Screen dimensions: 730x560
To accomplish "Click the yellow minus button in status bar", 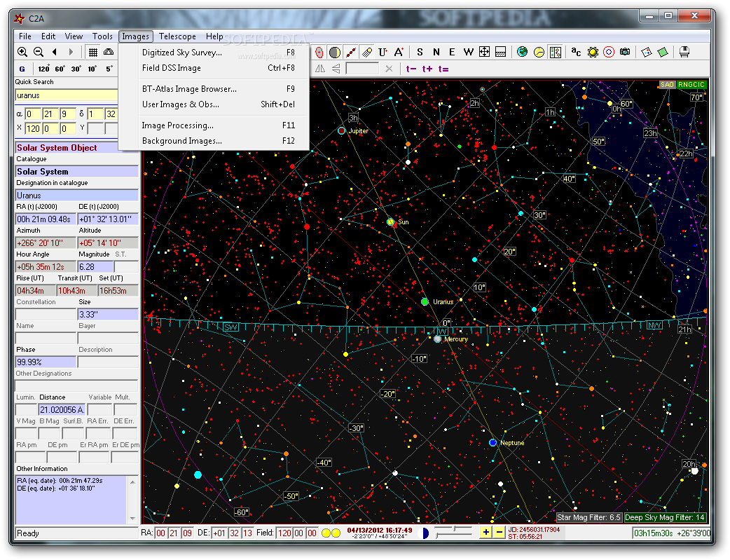I will pyautogui.click(x=499, y=533).
